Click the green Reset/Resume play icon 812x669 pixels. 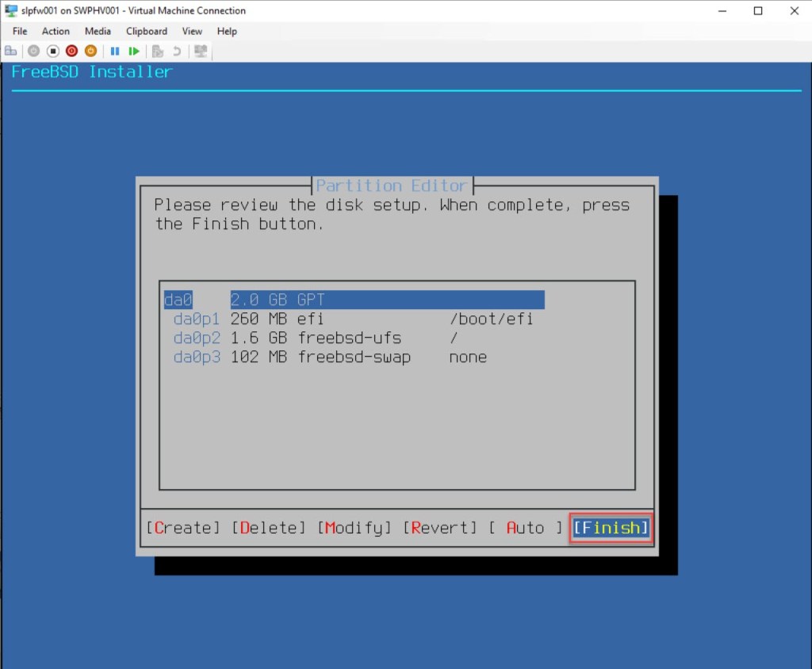(x=134, y=52)
